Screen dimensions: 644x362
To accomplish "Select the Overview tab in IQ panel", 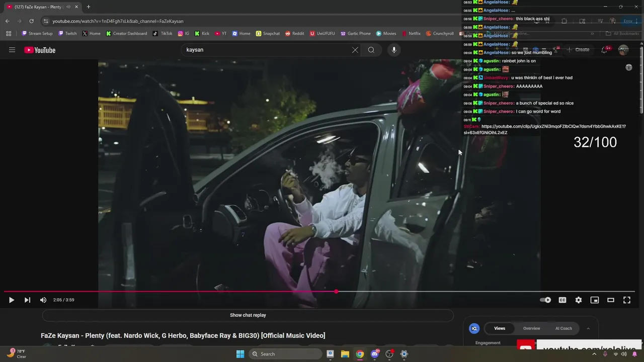I will pos(531,328).
